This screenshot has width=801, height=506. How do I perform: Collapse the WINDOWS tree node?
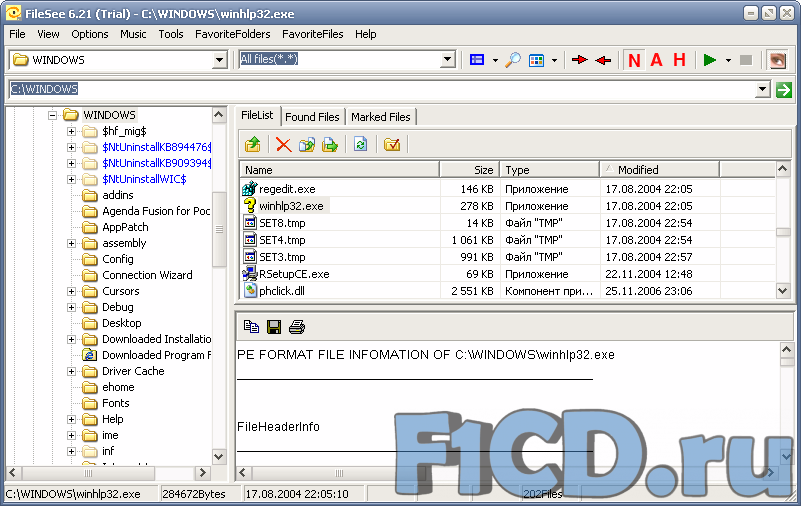pyautogui.click(x=52, y=115)
